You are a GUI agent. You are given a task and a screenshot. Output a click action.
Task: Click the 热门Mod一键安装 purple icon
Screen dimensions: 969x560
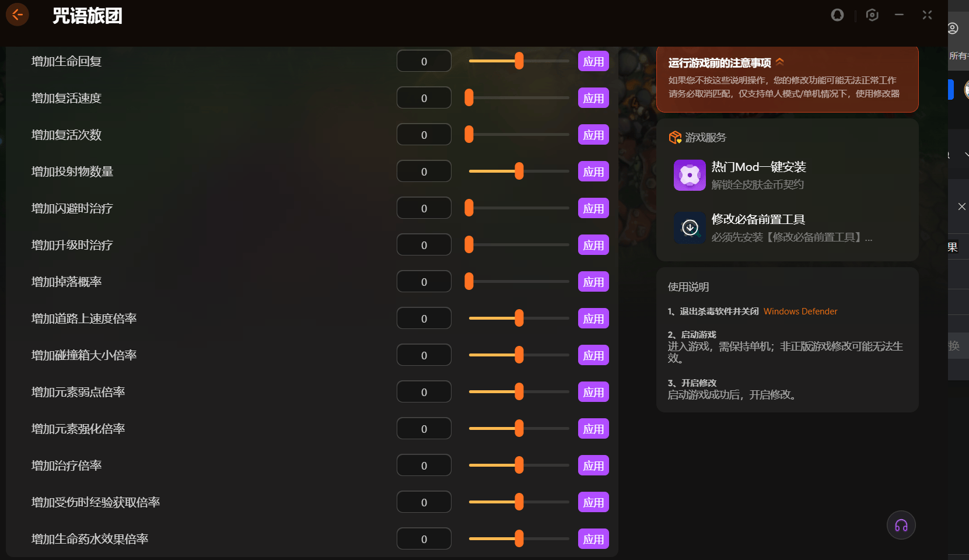pyautogui.click(x=690, y=175)
